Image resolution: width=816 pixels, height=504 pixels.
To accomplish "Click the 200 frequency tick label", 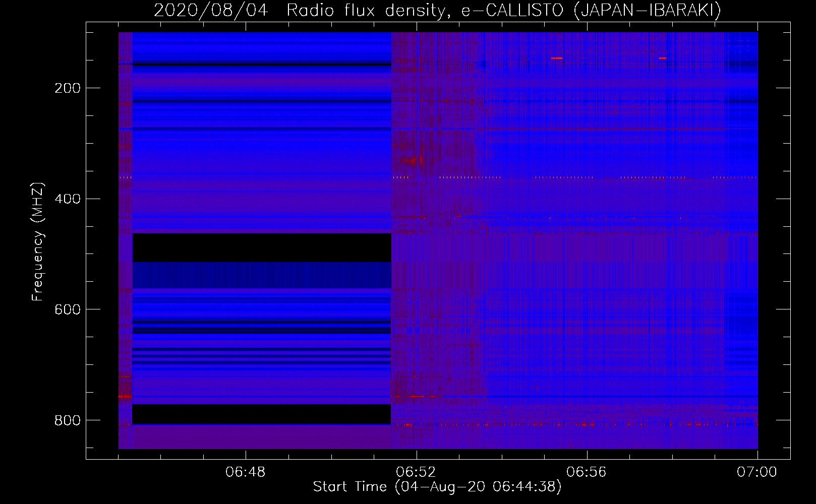I will 68,88.
